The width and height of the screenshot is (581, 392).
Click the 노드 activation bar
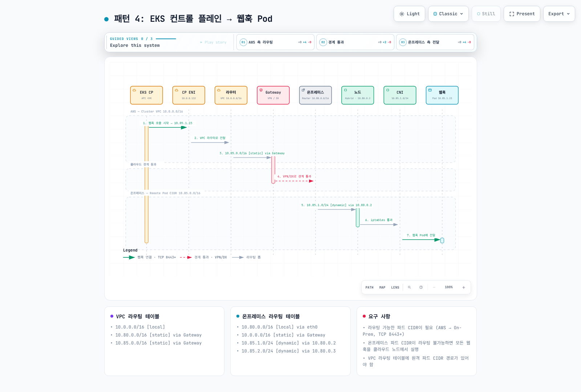tap(358, 217)
